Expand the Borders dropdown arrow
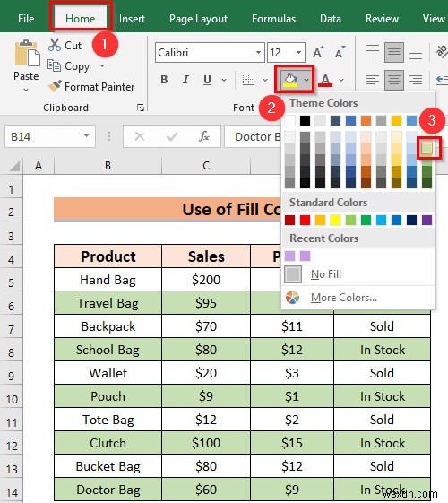The height and width of the screenshot is (503, 448). [x=265, y=80]
